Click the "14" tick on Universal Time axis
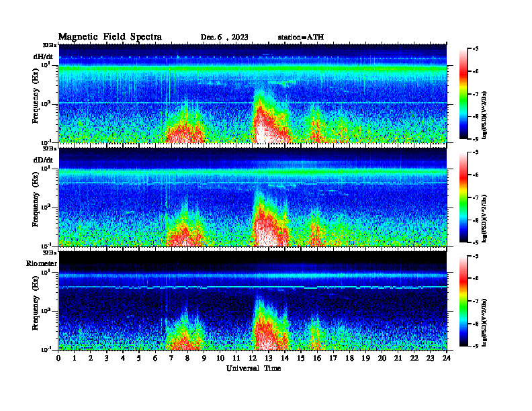The width and height of the screenshot is (532, 411). [285, 358]
